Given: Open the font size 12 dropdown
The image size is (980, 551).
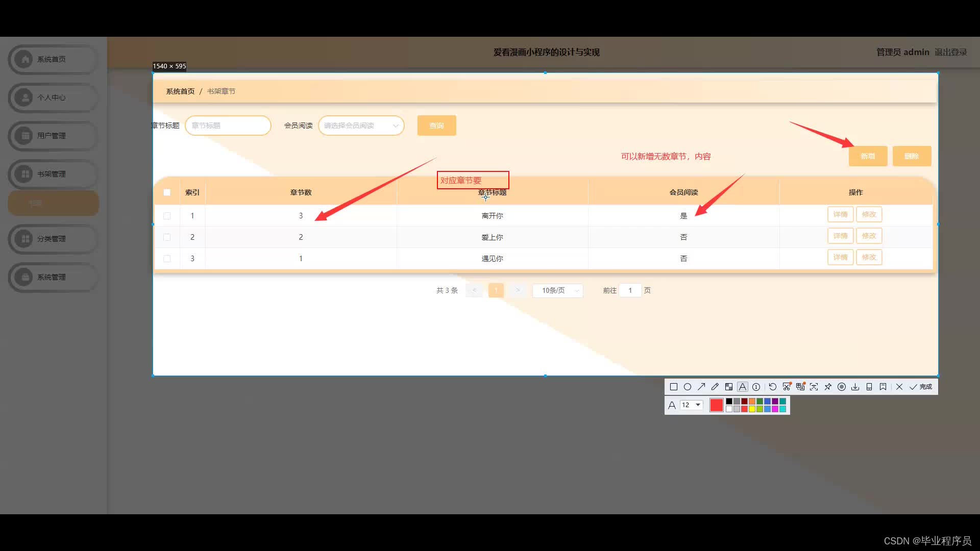Looking at the screenshot, I should (x=692, y=405).
